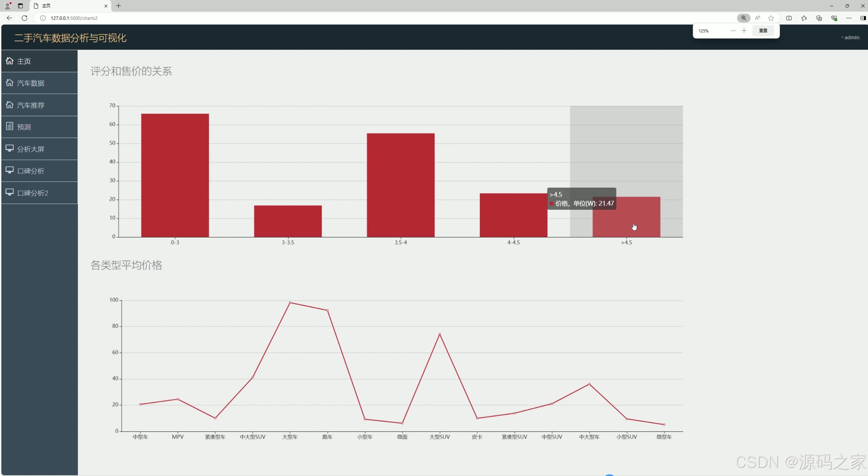The width and height of the screenshot is (868, 476).
Task: Click the browser refresh icon
Action: (24, 18)
